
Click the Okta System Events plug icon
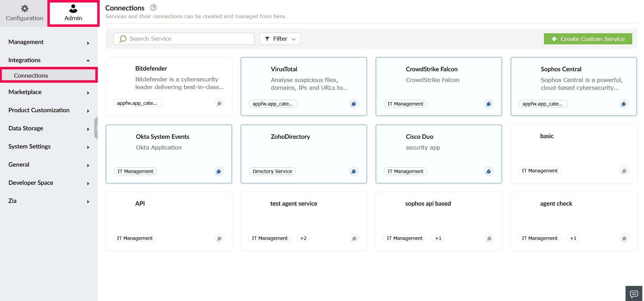coord(219,171)
